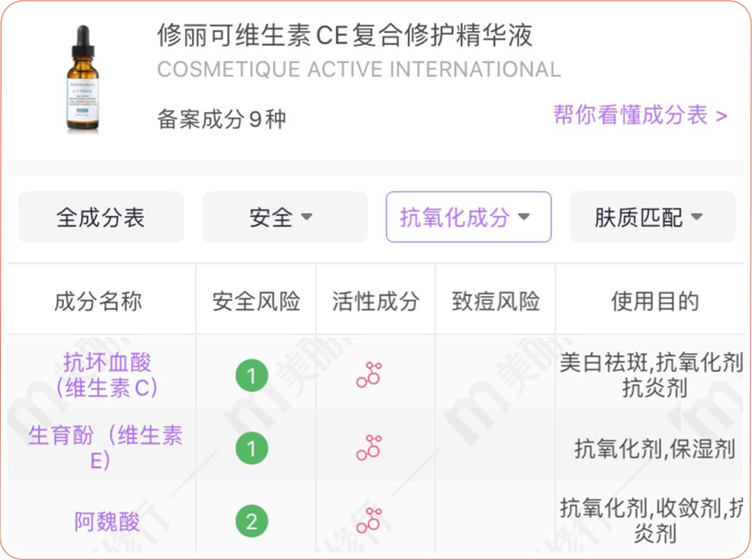752x560 pixels.
Task: Click the green safety badge 2 for 阿魏酸
Action: click(252, 522)
